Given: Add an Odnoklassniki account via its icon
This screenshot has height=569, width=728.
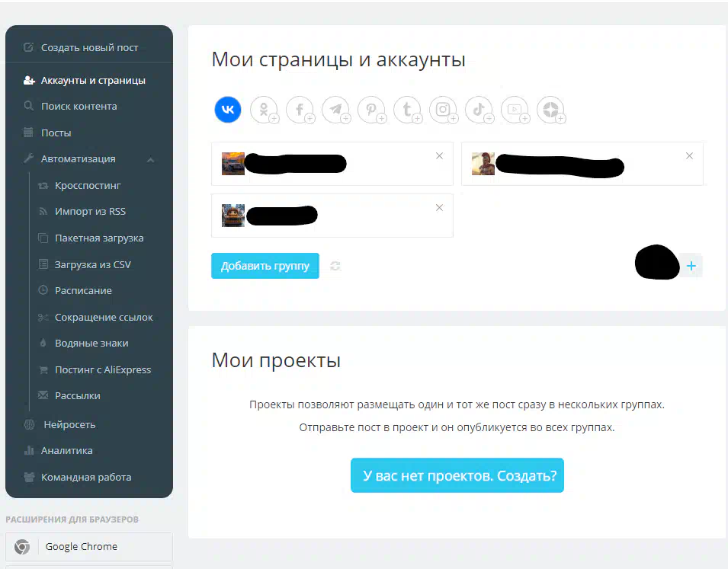Looking at the screenshot, I should click(x=264, y=110).
